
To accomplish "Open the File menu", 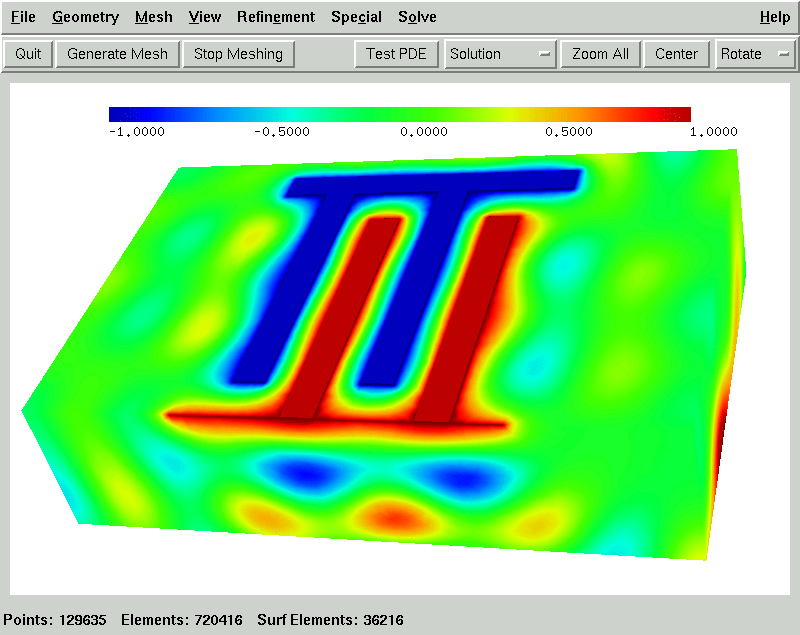I will pyautogui.click(x=23, y=17).
